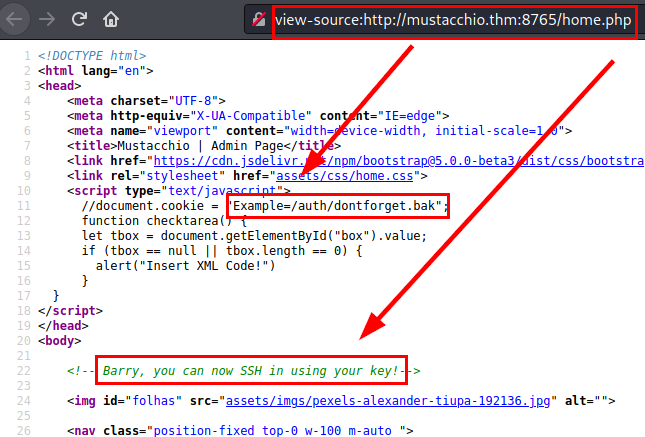Click the <!DOCTYPE html> line
Screen dimensions: 645x437
pyautogui.click(x=92, y=56)
